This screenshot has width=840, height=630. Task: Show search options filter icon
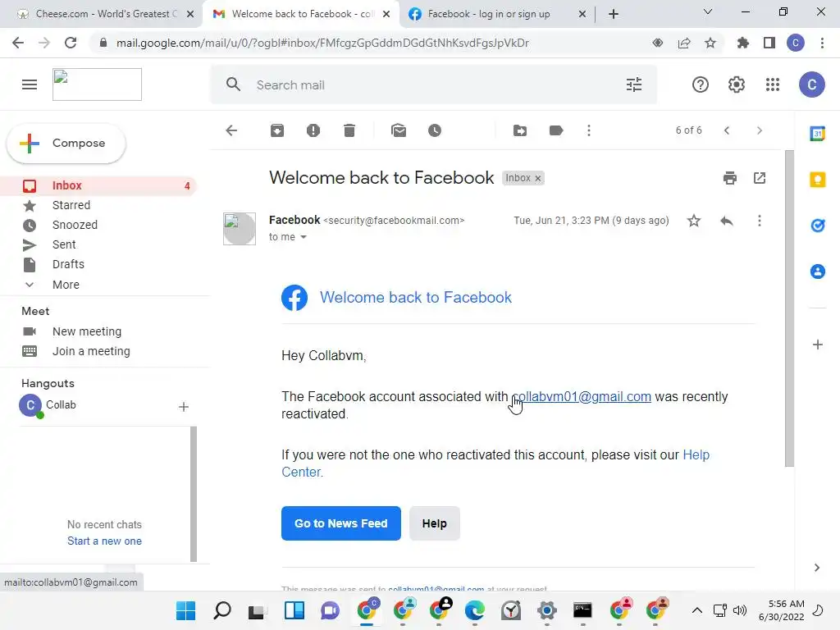pos(634,84)
